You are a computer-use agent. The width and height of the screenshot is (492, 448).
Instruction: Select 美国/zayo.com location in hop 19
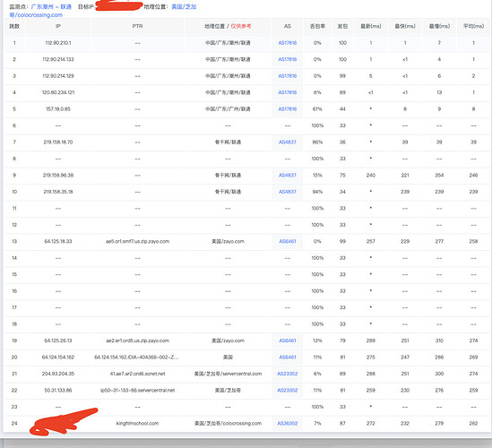point(228,340)
